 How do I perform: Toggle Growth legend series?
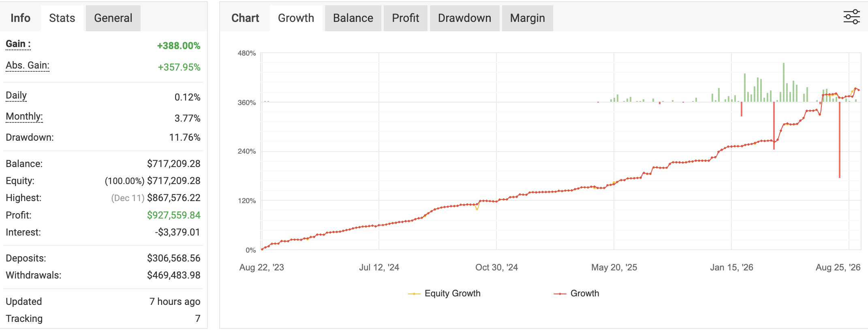click(576, 294)
